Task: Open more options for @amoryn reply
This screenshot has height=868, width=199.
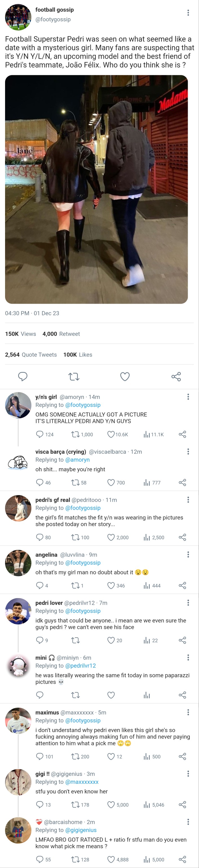Action: (x=188, y=397)
